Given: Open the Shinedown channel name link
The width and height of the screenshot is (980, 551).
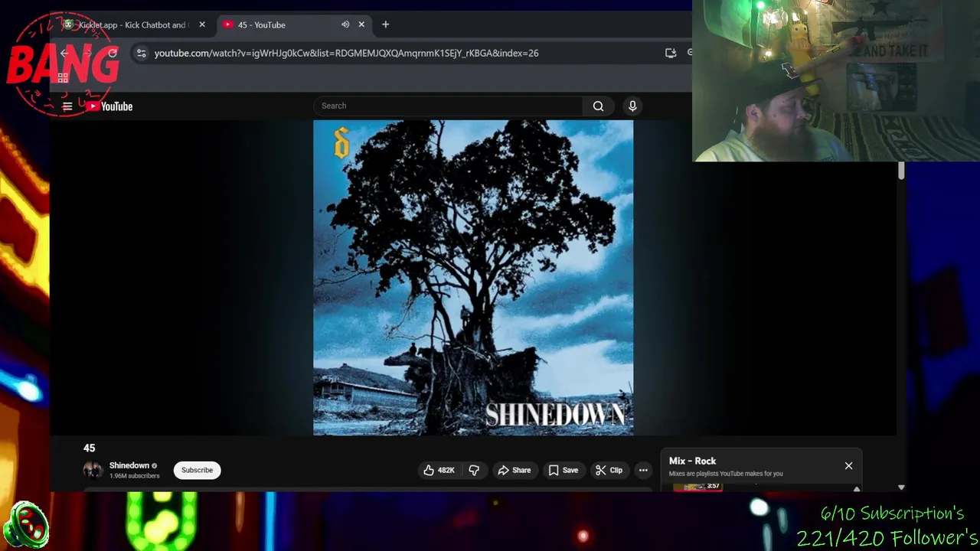Looking at the screenshot, I should pyautogui.click(x=129, y=465).
